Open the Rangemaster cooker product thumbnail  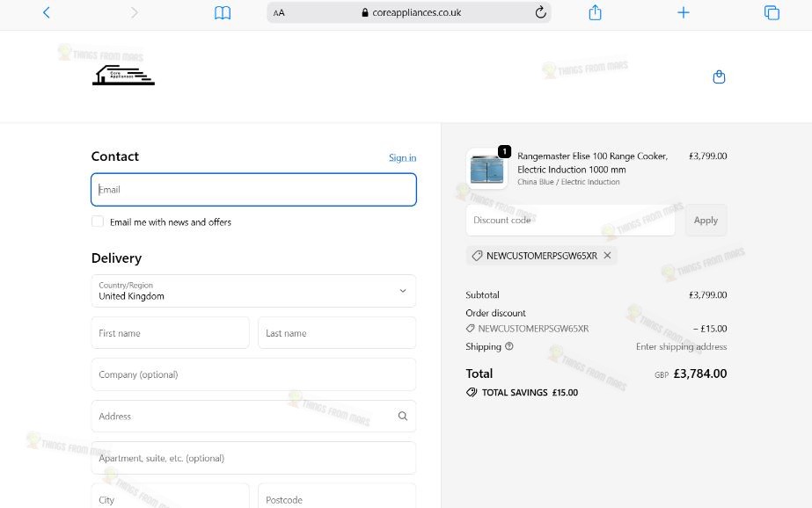pos(486,169)
